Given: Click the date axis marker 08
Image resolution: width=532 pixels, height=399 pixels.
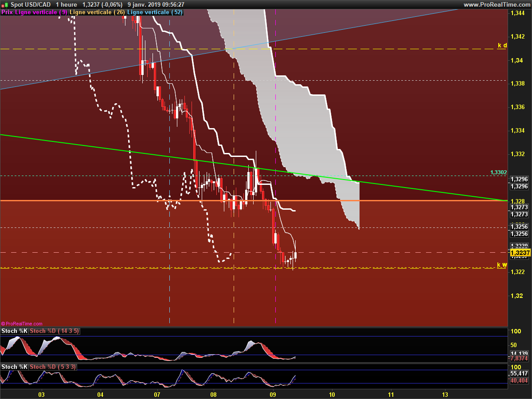Looking at the screenshot, I should (x=214, y=395).
